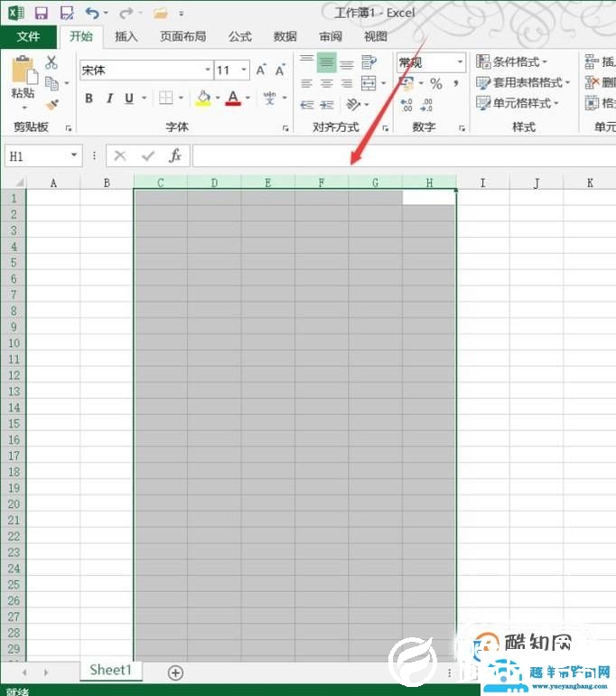Click into the formula bar input

click(x=404, y=155)
